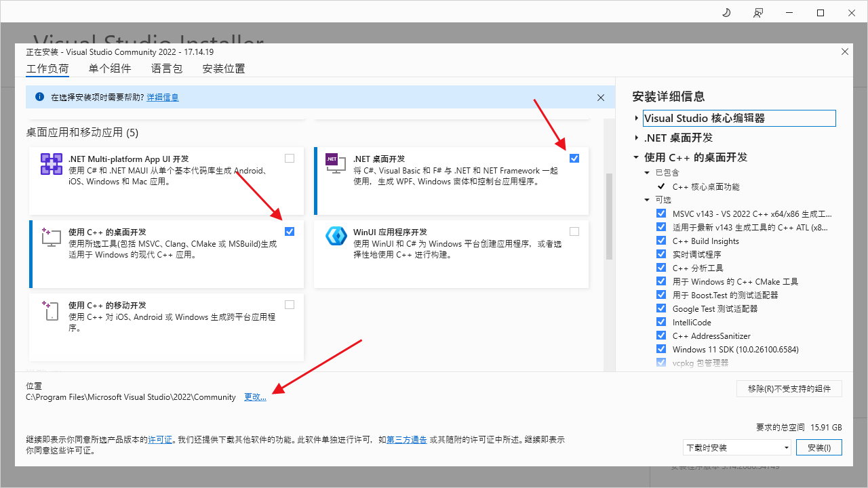The height and width of the screenshot is (488, 868).
Task: Disable the C++ AddressSanitizer component
Action: [661, 335]
